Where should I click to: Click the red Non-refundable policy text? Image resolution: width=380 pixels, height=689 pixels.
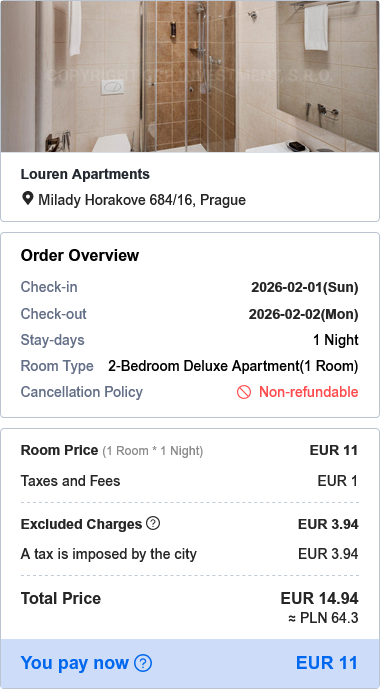[308, 392]
